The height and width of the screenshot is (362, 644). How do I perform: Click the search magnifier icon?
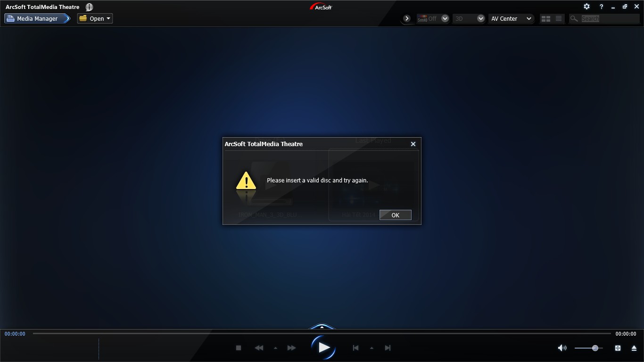pos(574,18)
